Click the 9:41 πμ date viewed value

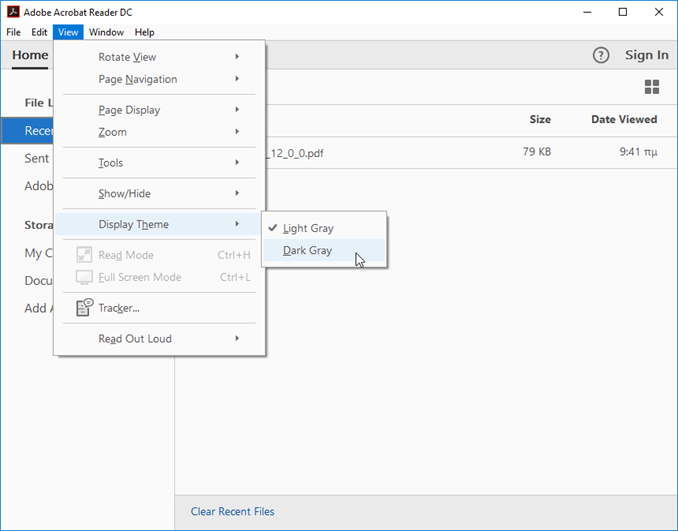pyautogui.click(x=638, y=152)
